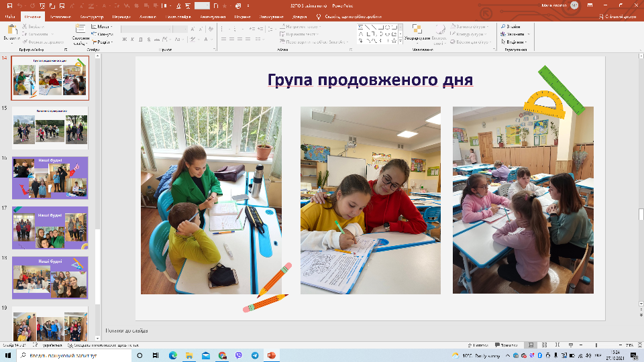Open Telegram from the taskbar
Image resolution: width=644 pixels, height=362 pixels.
tap(255, 355)
